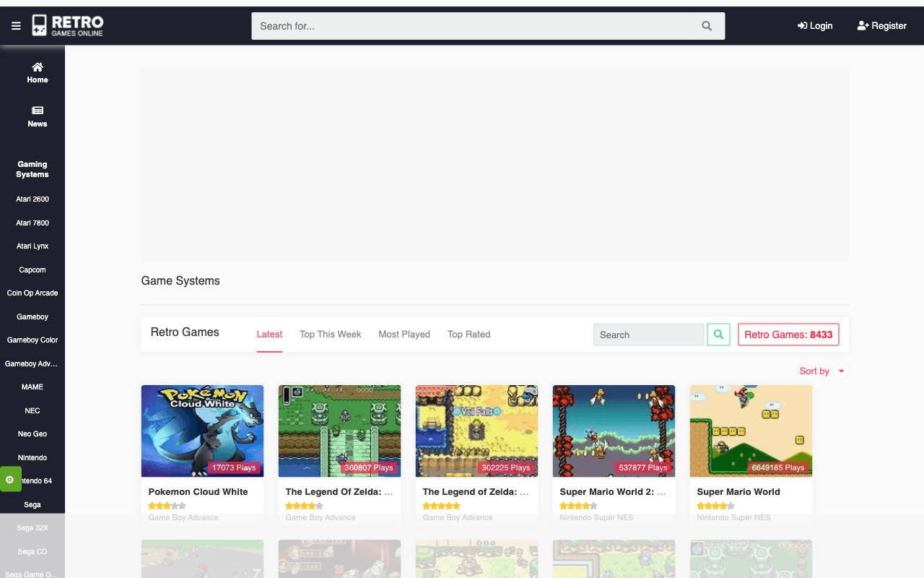Screen dimensions: 924x578
Task: Focus the Retro Games search input
Action: click(x=648, y=335)
